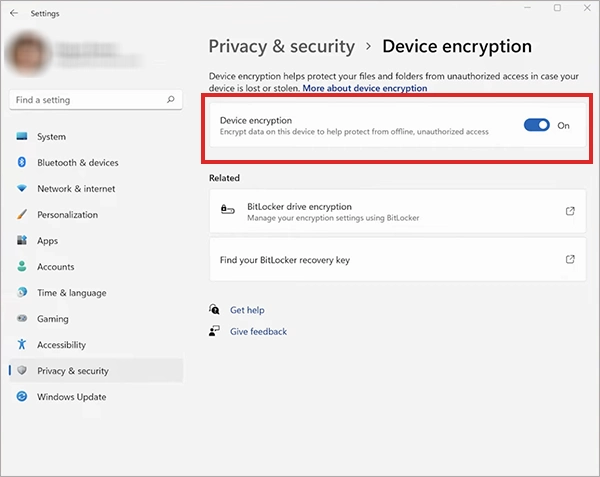Close the Settings window

[x=587, y=8]
